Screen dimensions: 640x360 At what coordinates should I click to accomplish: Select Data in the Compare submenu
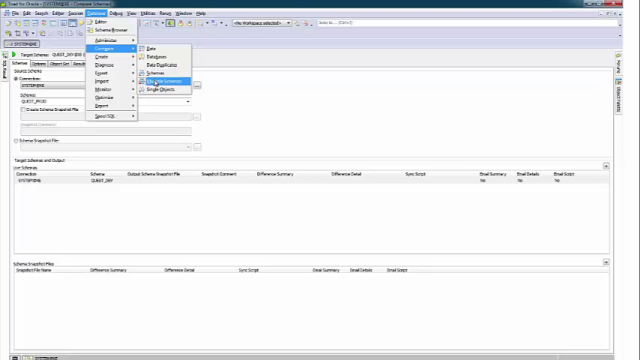[164, 49]
